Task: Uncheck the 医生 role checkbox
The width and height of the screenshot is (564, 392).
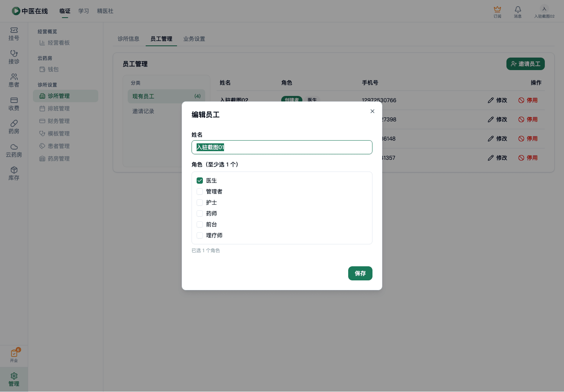Action: (200, 181)
